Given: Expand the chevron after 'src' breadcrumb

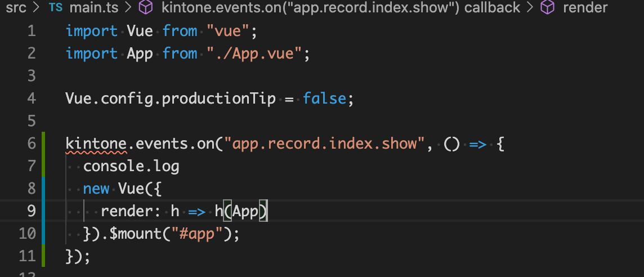Looking at the screenshot, I should pyautogui.click(x=37, y=7).
